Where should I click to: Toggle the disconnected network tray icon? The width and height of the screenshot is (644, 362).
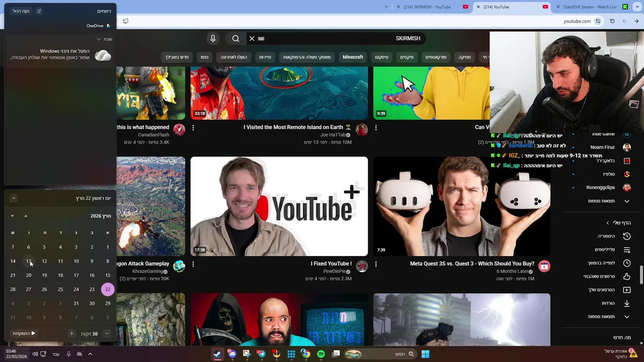click(x=79, y=354)
